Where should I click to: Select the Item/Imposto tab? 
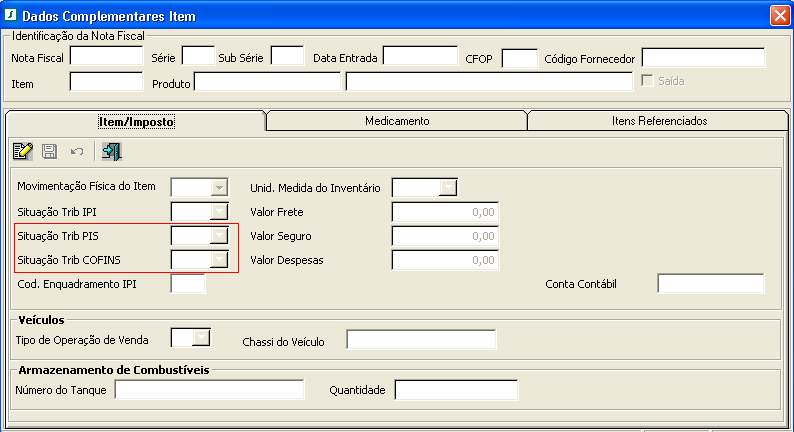point(136,121)
